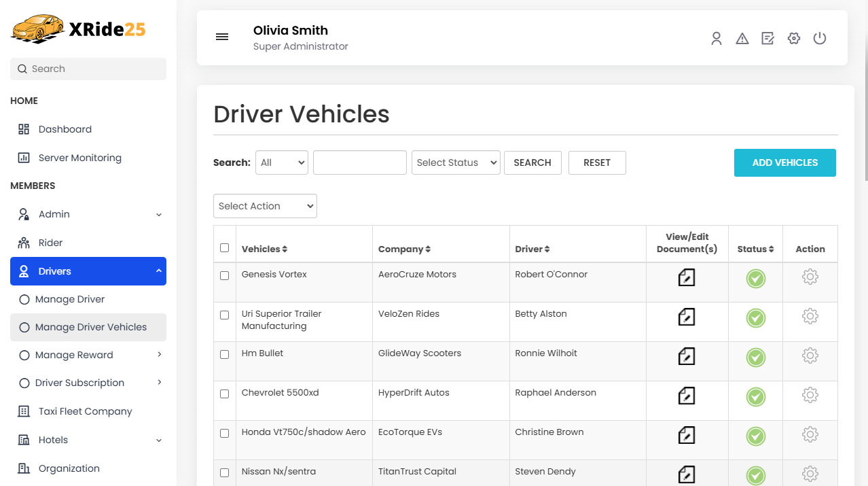Open action gear for Hm Bullet
The image size is (868, 486).
click(x=810, y=355)
